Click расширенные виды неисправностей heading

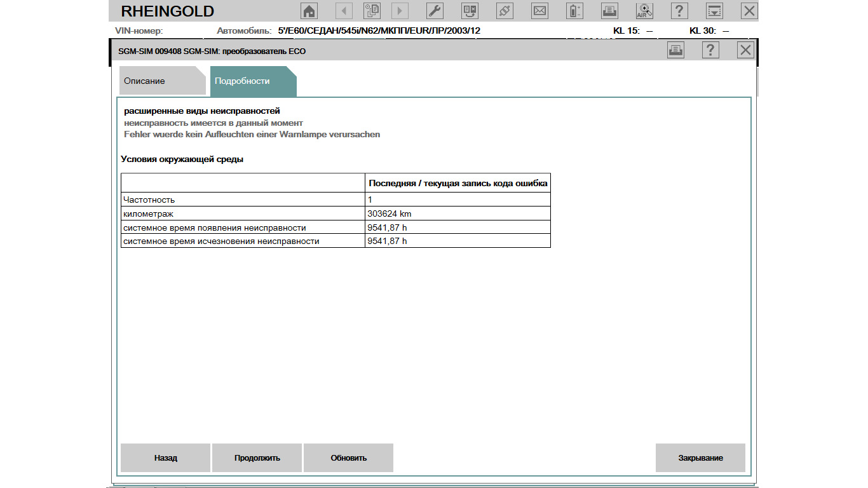tap(202, 111)
